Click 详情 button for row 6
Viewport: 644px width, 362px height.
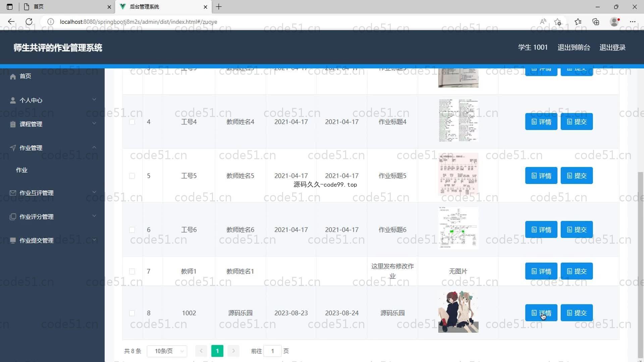pyautogui.click(x=541, y=230)
